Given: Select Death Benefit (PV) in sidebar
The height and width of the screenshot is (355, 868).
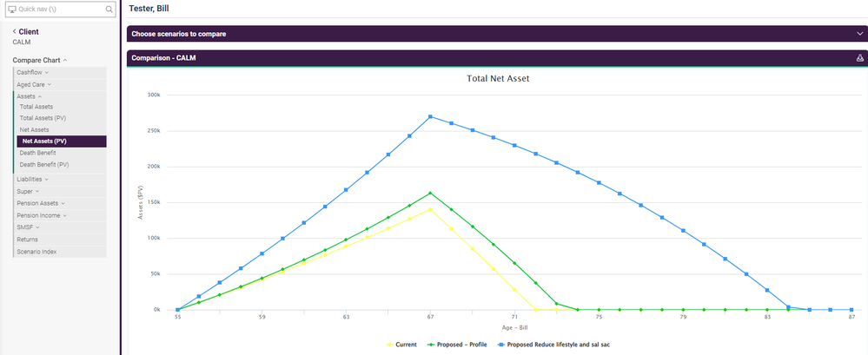Looking at the screenshot, I should [x=43, y=164].
